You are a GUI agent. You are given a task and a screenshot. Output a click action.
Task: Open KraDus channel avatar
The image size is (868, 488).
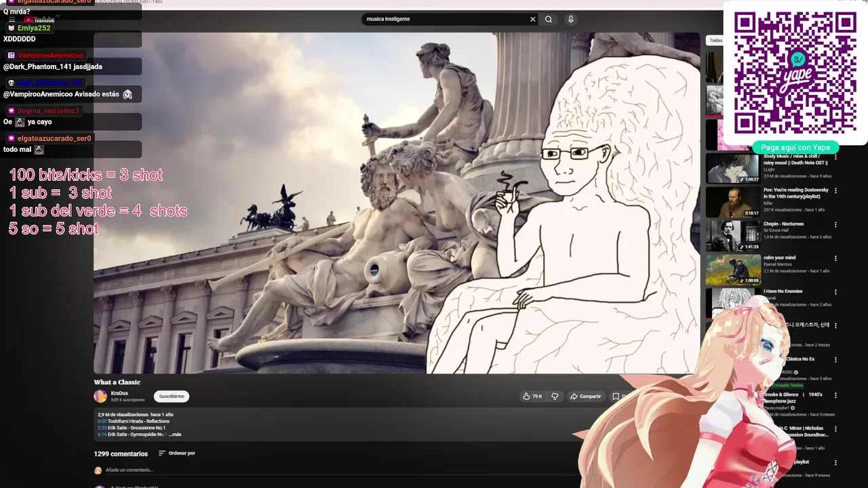coord(100,396)
